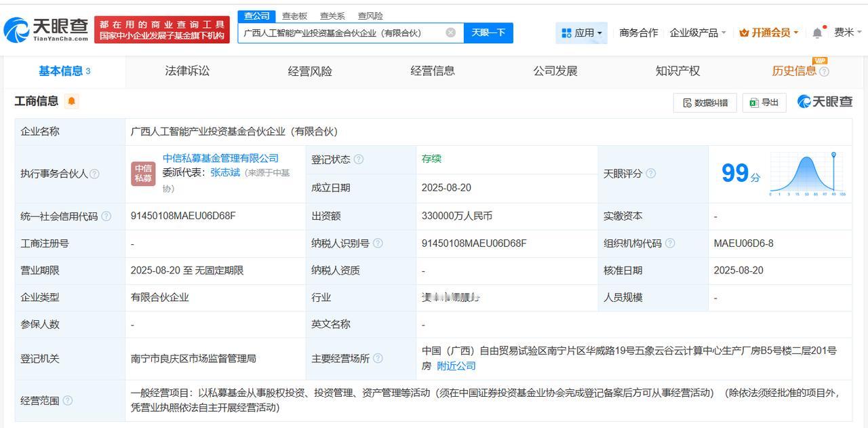Open help icon next to 组织机构代码

pyautogui.click(x=670, y=244)
